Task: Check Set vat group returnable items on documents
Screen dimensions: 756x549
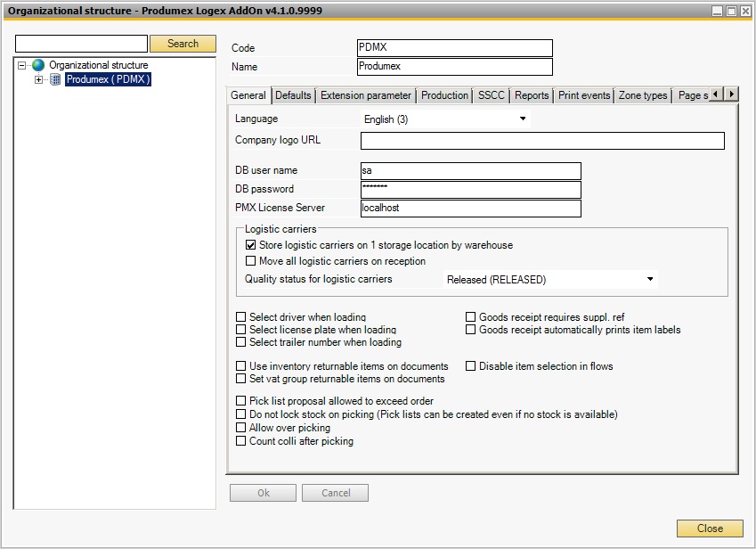Action: coord(241,379)
